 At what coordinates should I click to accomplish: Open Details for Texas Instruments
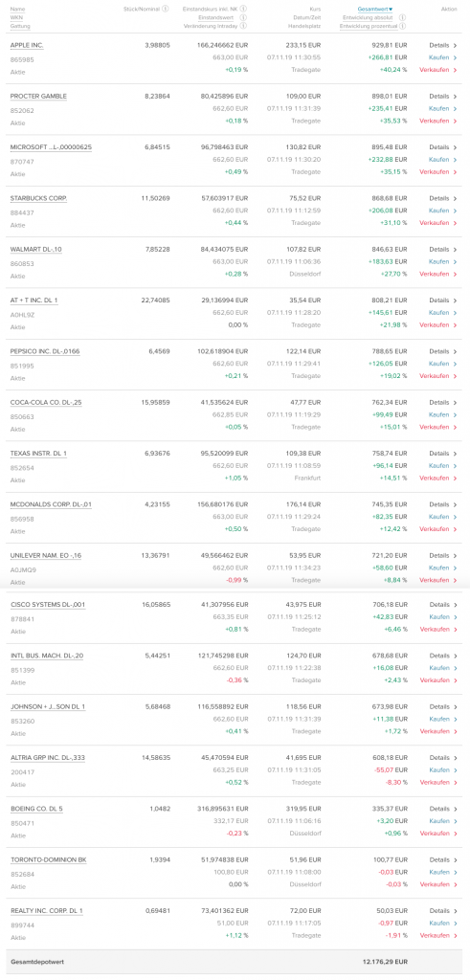pos(442,453)
